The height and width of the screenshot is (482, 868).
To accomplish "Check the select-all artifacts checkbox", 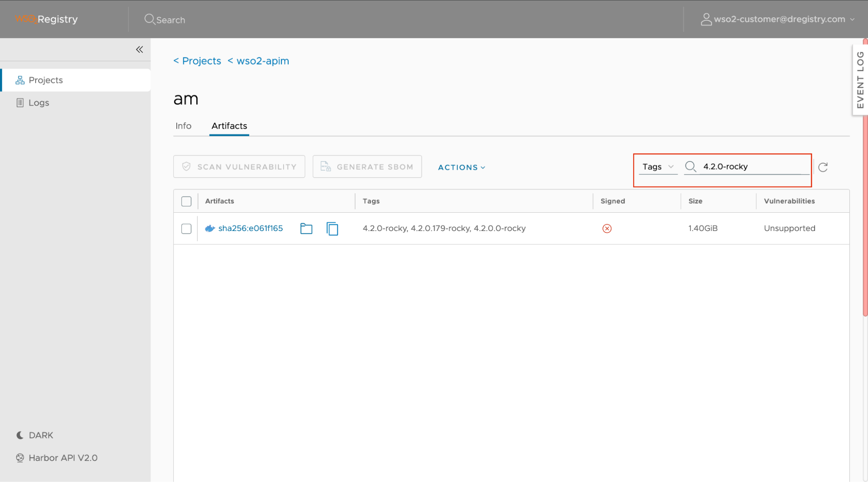I will [x=186, y=201].
